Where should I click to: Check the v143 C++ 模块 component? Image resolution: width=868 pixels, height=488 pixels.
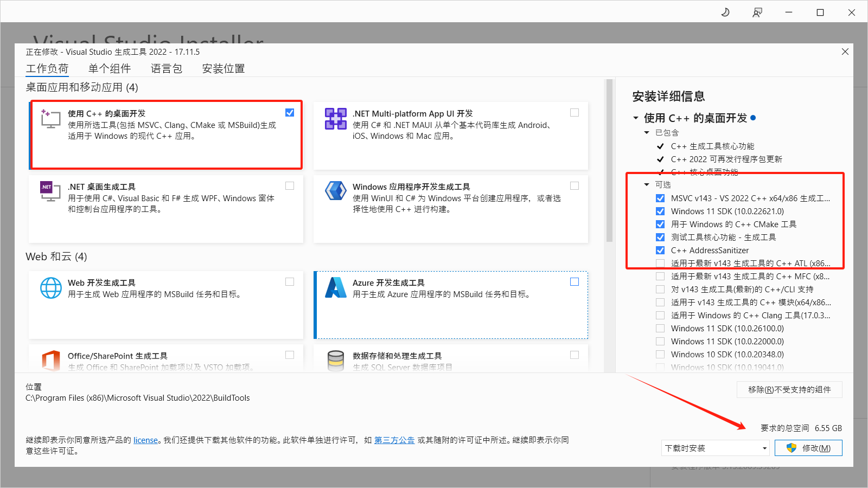click(660, 303)
